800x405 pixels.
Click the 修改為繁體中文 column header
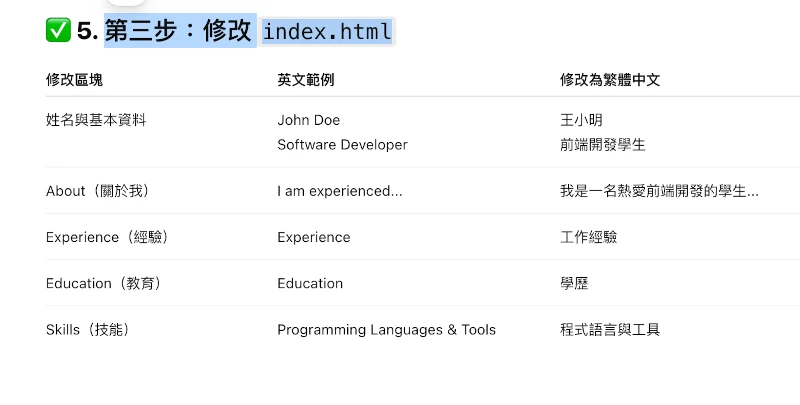tap(610, 80)
